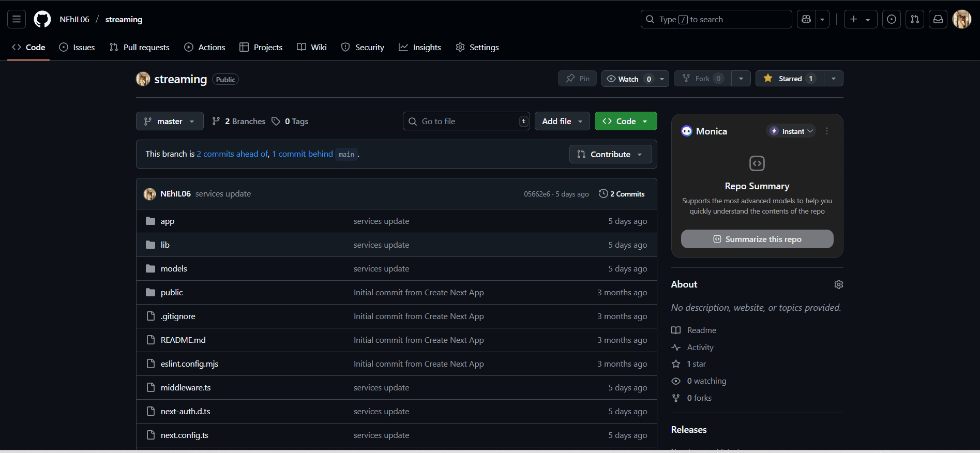
Task: Open the Security tab
Action: [363, 47]
